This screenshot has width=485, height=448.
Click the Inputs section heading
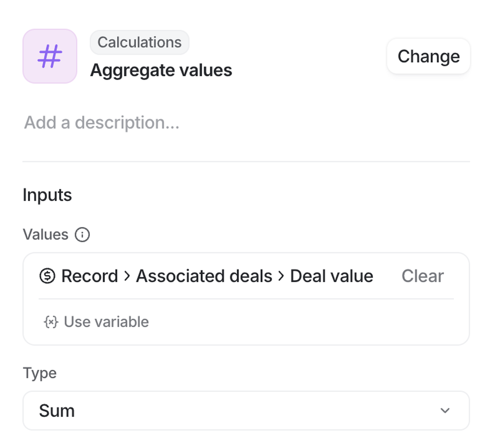47,195
